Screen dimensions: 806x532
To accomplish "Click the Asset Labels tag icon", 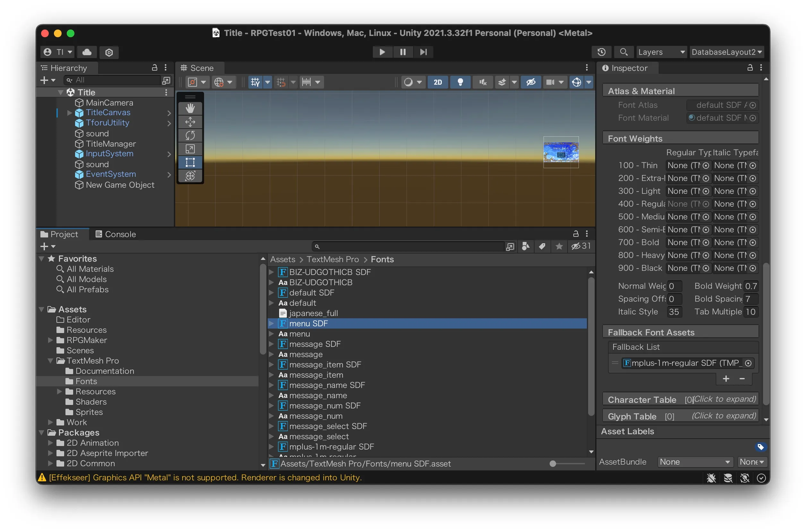I will click(760, 447).
